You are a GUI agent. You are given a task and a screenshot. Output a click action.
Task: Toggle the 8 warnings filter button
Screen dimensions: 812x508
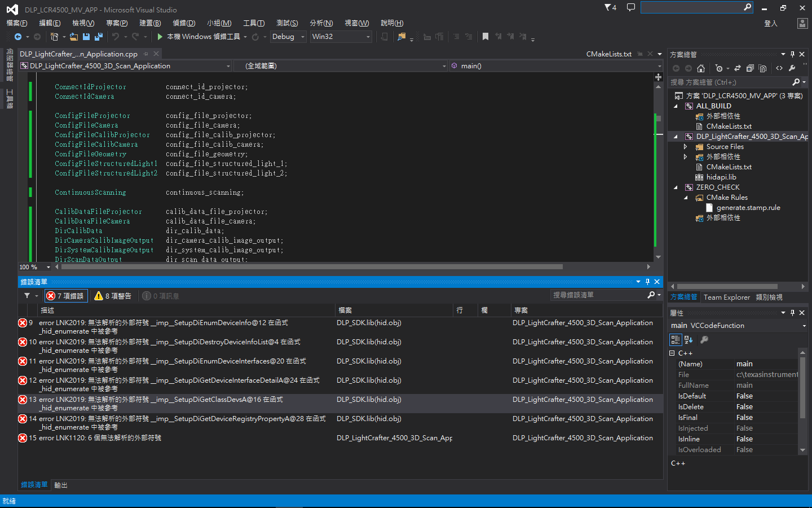pos(113,296)
